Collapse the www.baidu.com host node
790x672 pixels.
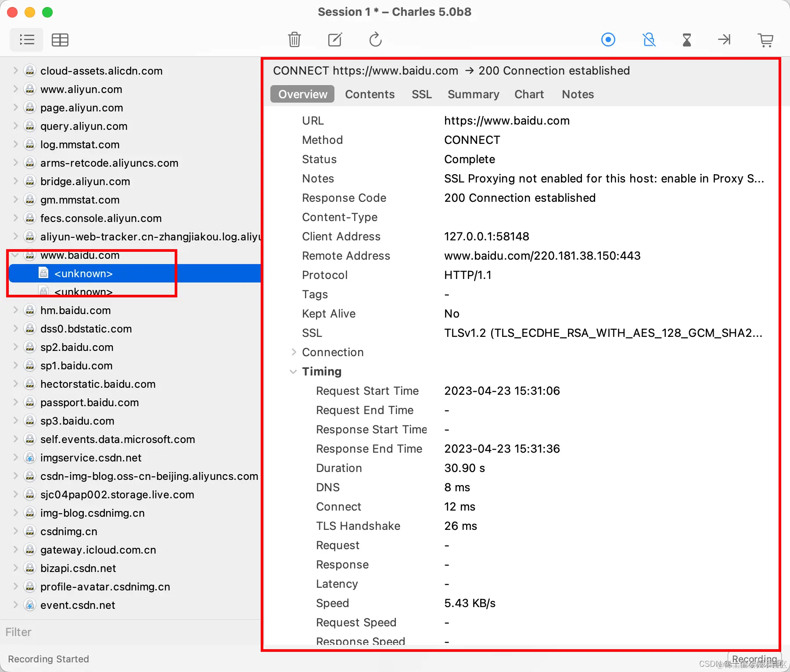(x=15, y=255)
